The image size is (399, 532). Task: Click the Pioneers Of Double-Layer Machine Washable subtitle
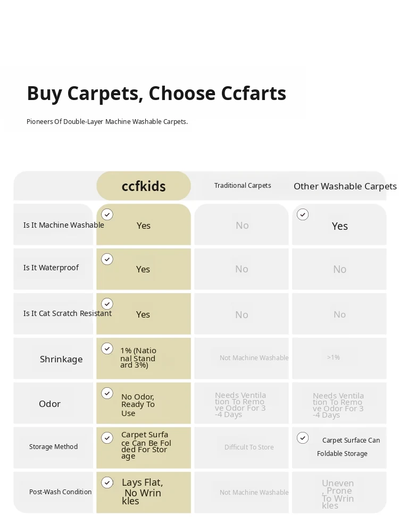click(x=107, y=121)
